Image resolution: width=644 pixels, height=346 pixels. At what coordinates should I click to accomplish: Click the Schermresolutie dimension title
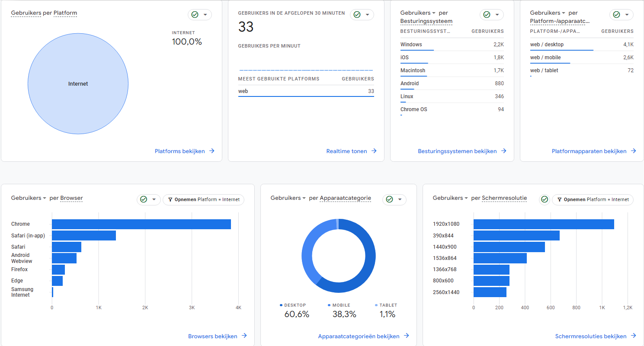[x=504, y=198]
